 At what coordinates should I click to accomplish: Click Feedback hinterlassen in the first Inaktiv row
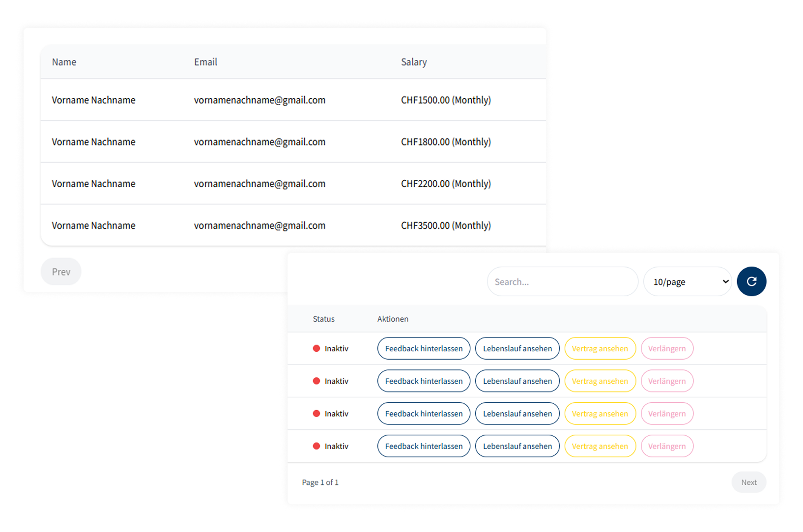[x=424, y=348]
